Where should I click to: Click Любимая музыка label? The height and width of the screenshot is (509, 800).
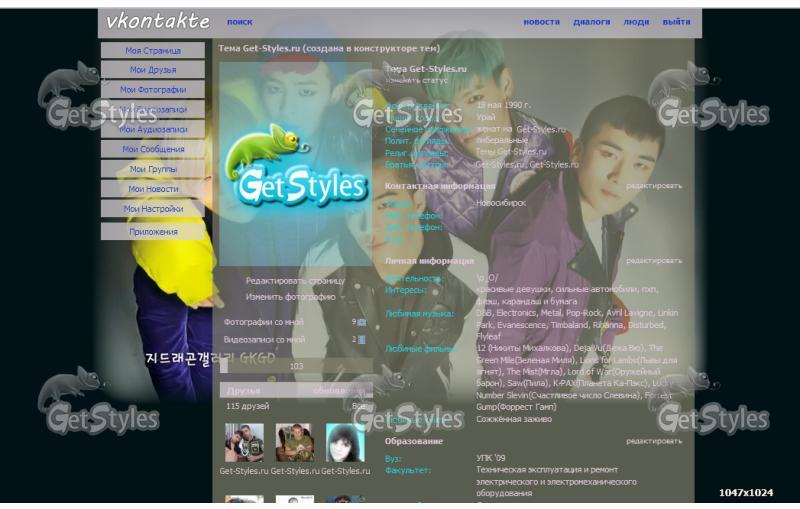(x=419, y=314)
